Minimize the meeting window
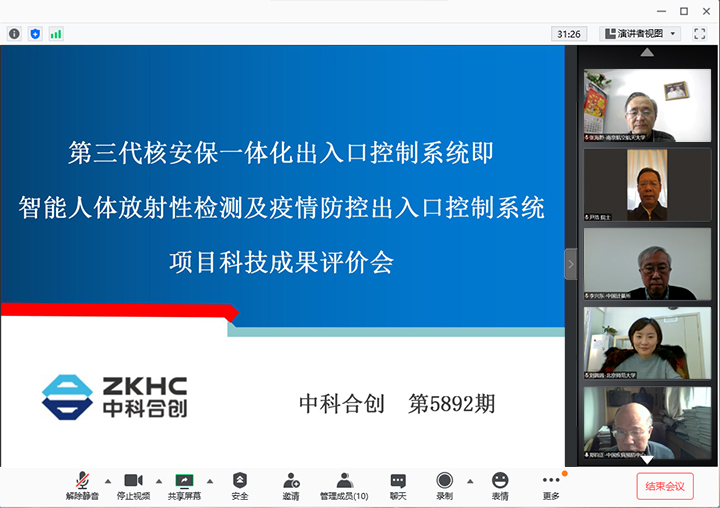The height and width of the screenshot is (508, 720). coord(661,11)
